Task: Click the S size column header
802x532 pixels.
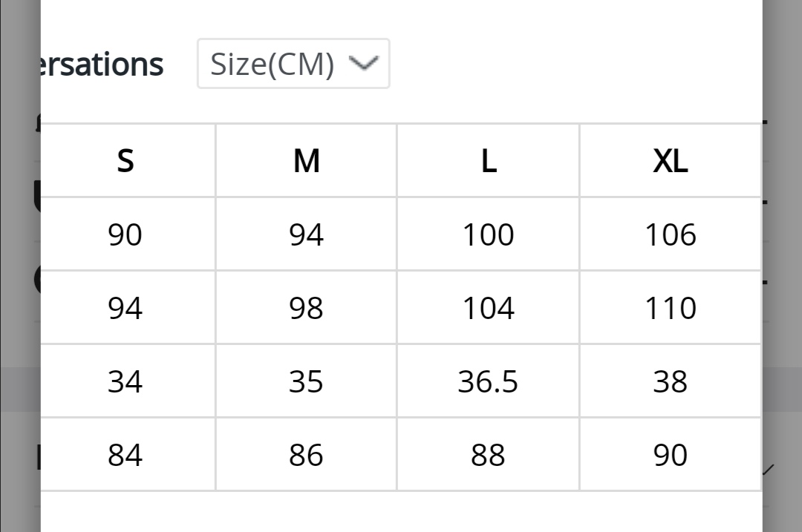Action: pyautogui.click(x=125, y=161)
